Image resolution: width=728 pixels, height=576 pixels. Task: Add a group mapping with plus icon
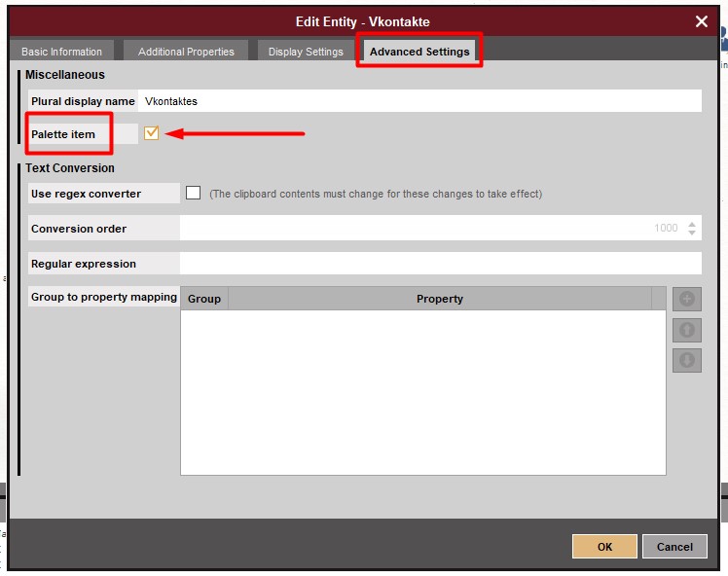pos(687,299)
